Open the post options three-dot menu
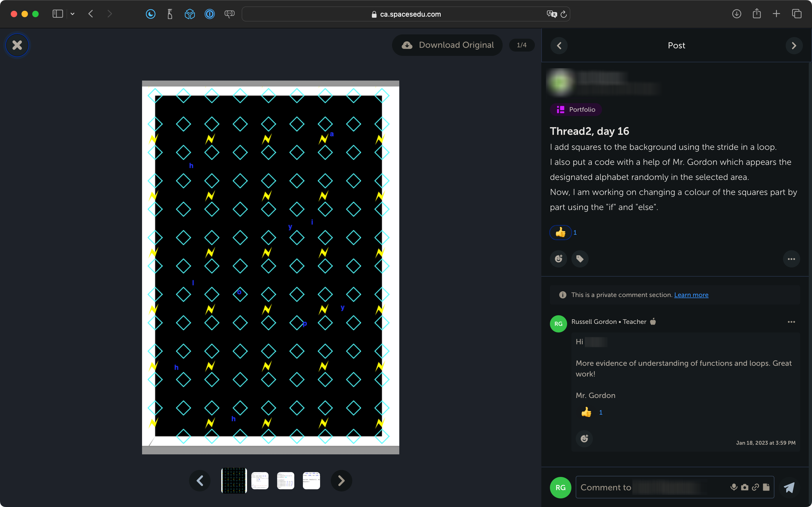The image size is (812, 507). [792, 259]
